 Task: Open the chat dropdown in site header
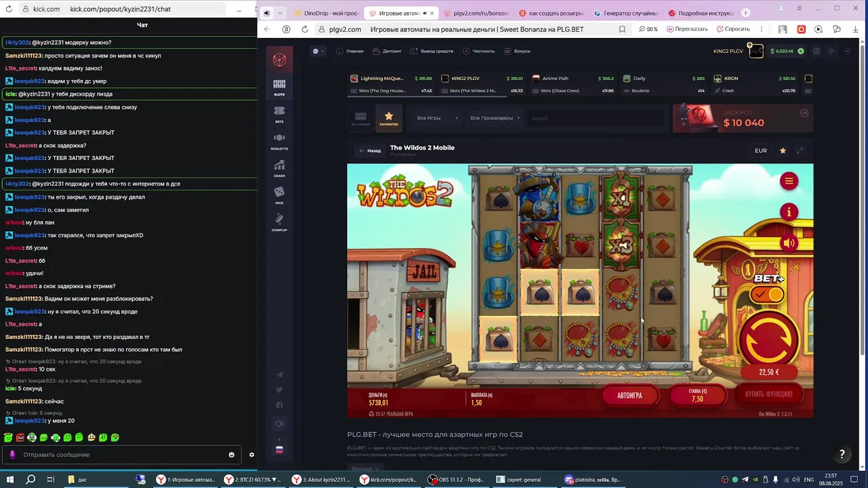[318, 52]
